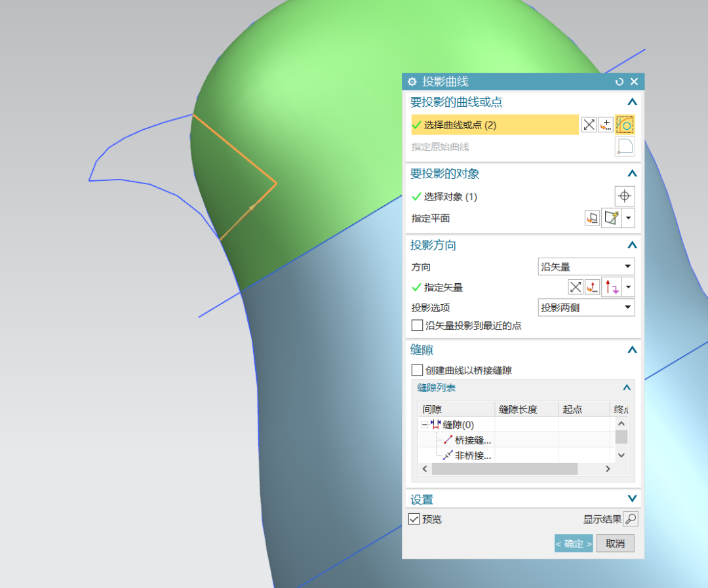This screenshot has height=588, width=708.
Task: Select the reverse selection X icon beside 选择曲线或点
Action: 588,124
